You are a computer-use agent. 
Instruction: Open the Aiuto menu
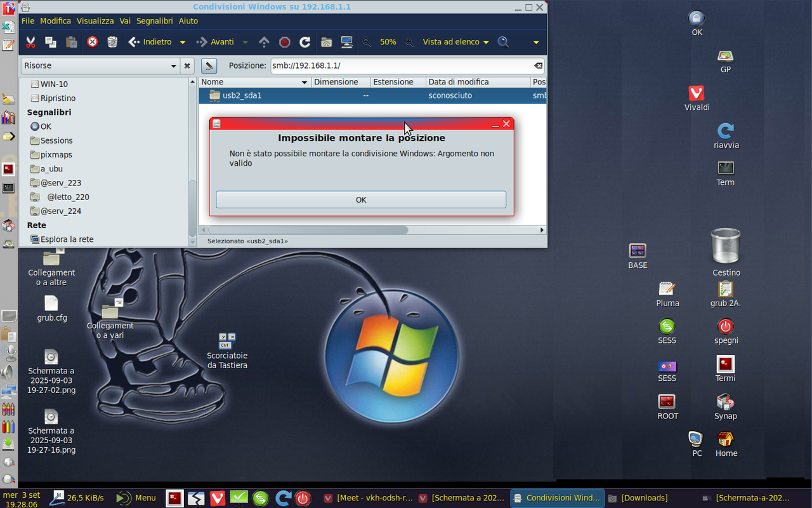click(188, 21)
